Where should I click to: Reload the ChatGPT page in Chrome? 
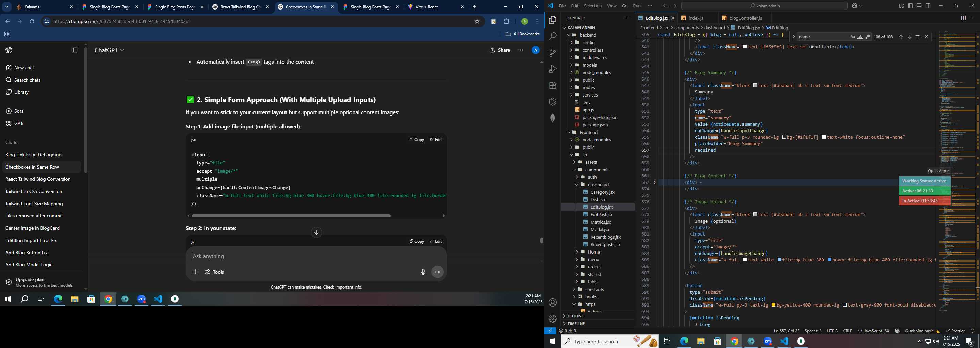click(32, 22)
